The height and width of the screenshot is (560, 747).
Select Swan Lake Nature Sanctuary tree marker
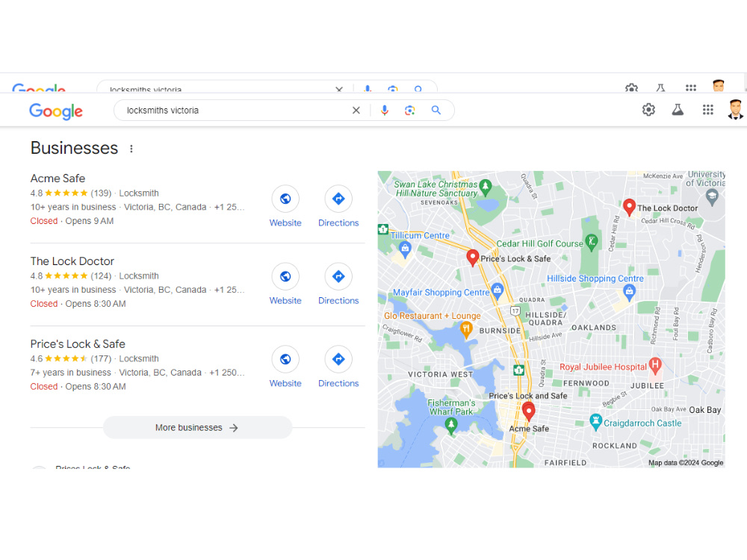tap(486, 186)
